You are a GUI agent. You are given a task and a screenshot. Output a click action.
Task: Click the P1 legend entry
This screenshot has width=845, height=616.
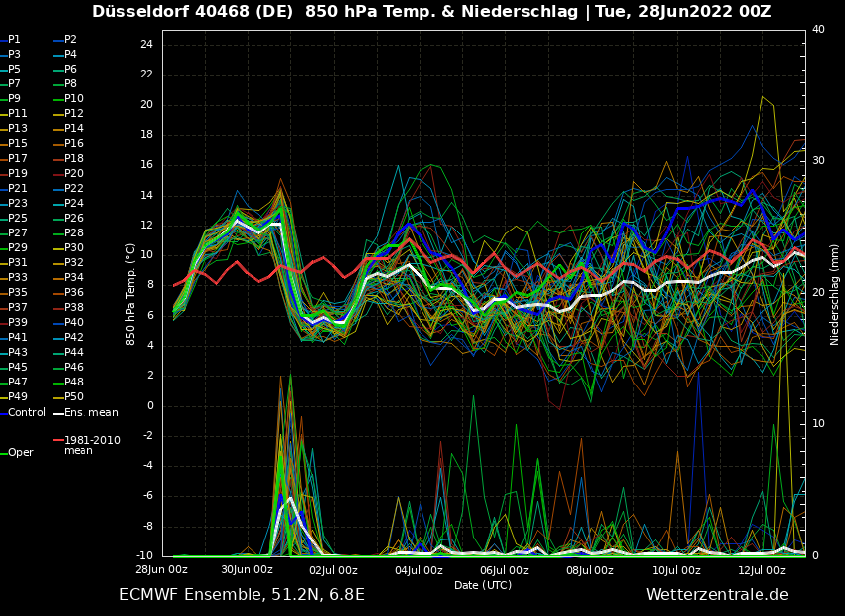pos(14,40)
